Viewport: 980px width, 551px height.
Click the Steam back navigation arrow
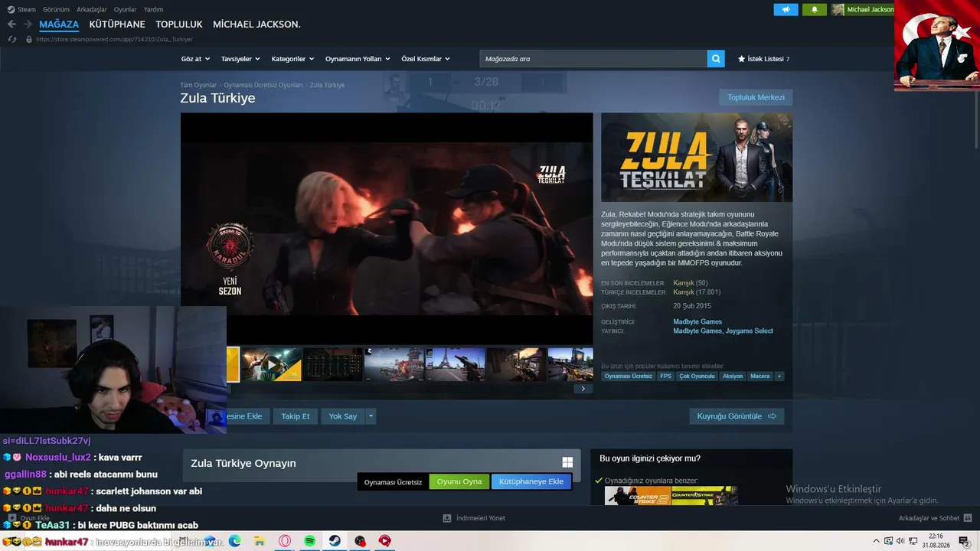click(x=11, y=24)
